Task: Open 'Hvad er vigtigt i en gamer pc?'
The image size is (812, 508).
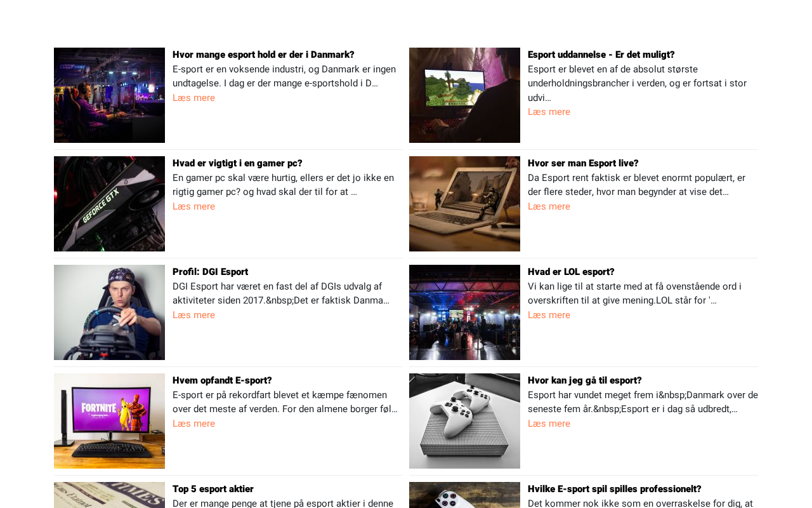Action: 237,163
